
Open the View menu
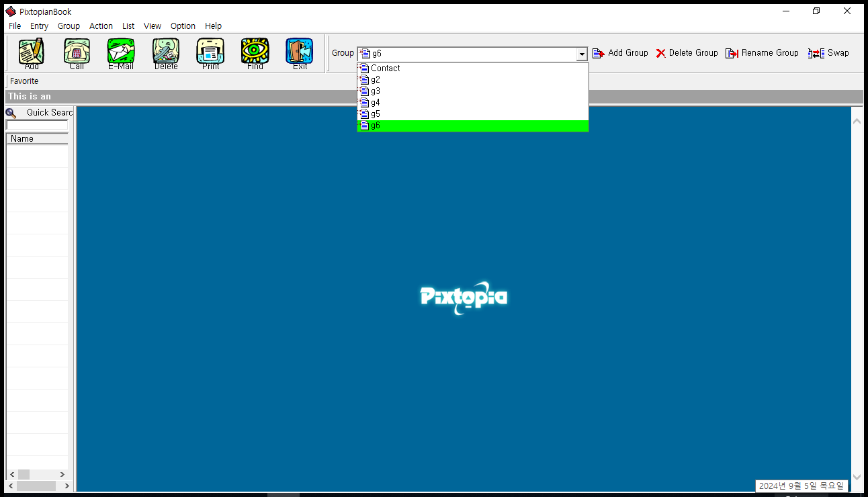[x=153, y=26]
